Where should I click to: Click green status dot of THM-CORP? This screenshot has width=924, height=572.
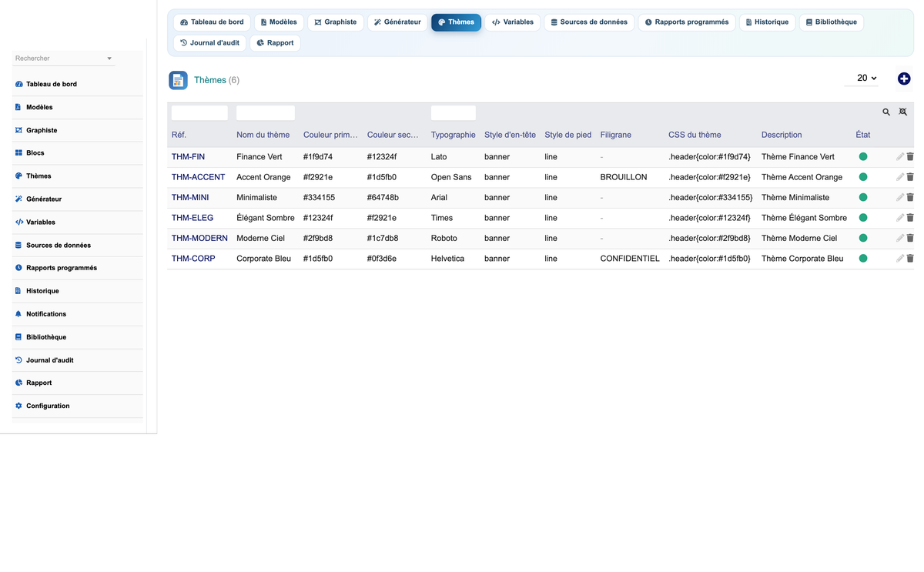863,259
